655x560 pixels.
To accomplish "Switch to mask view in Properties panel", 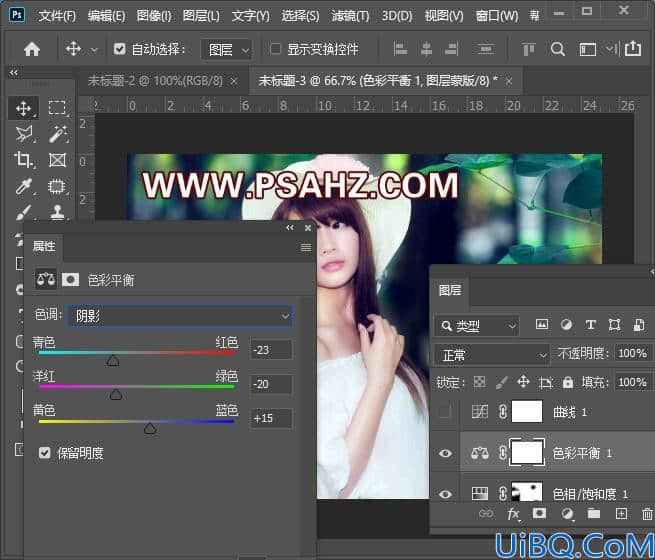I will click(x=70, y=279).
